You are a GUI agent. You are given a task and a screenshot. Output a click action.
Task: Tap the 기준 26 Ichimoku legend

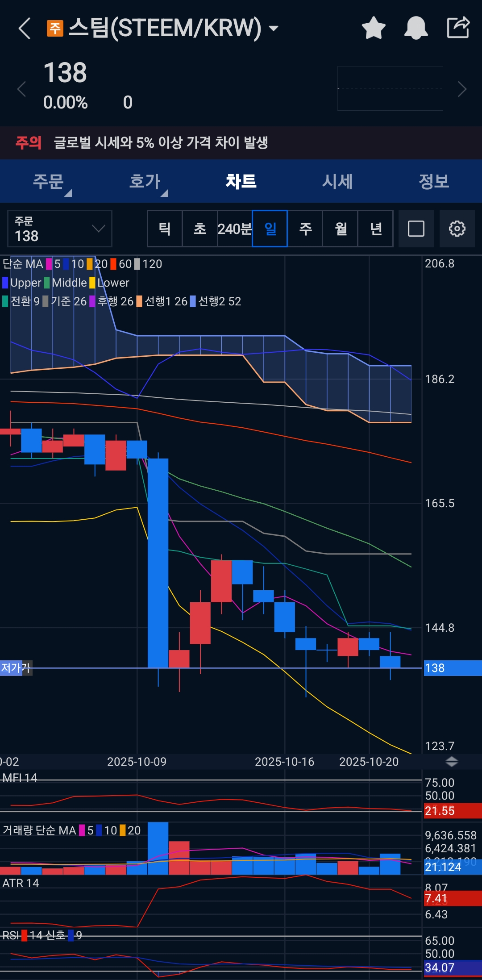tap(64, 301)
